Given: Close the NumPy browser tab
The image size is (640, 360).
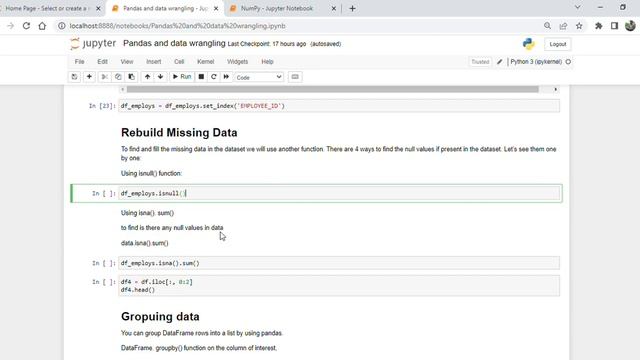Looking at the screenshot, I should [x=333, y=8].
